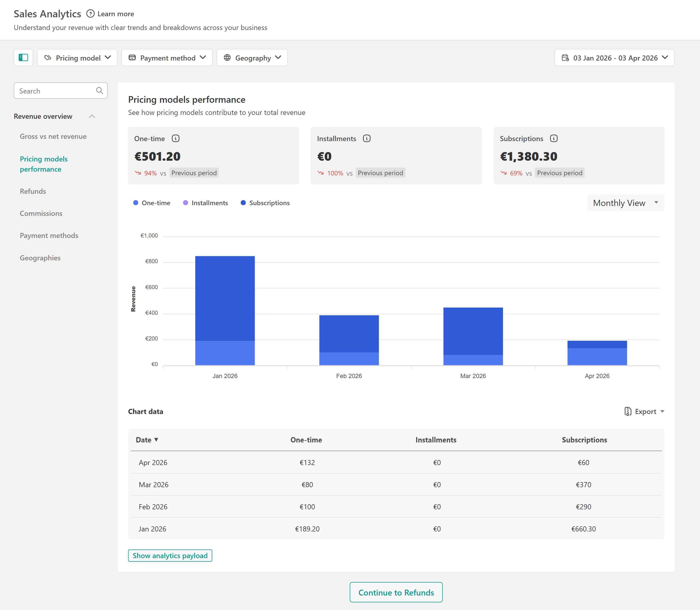Collapse the Revenue overview section
Image resolution: width=700 pixels, height=610 pixels.
tap(92, 116)
